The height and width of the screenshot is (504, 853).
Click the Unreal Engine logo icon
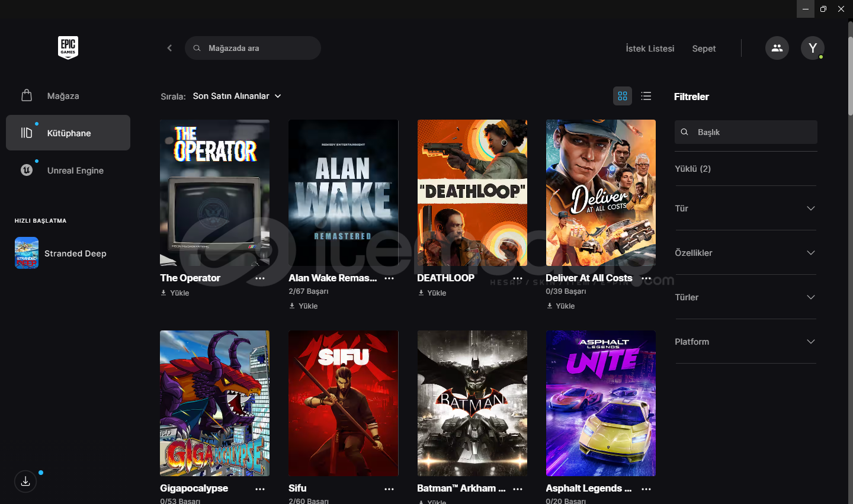[27, 170]
